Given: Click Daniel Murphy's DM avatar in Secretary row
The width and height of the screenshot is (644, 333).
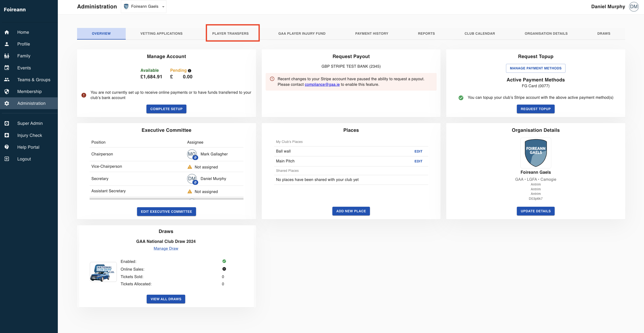Looking at the screenshot, I should pyautogui.click(x=192, y=179).
